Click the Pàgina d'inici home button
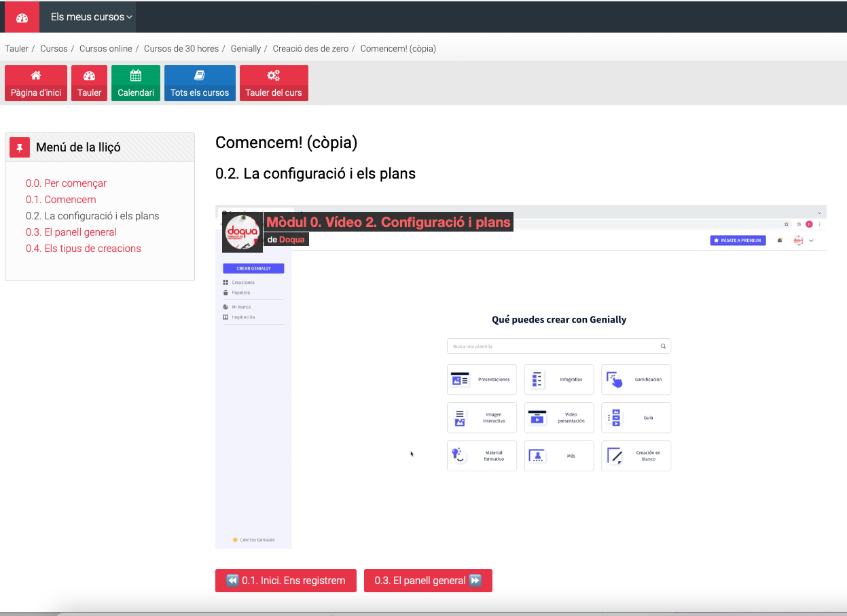 point(36,84)
